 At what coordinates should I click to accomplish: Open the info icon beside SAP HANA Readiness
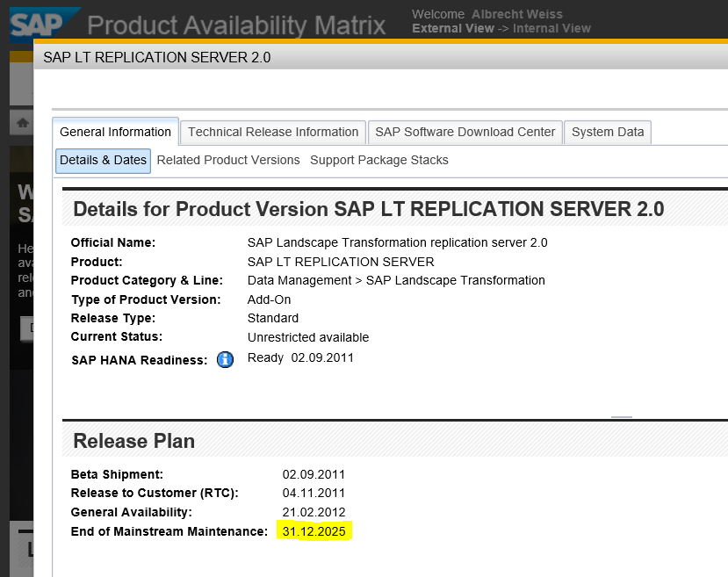click(x=225, y=359)
